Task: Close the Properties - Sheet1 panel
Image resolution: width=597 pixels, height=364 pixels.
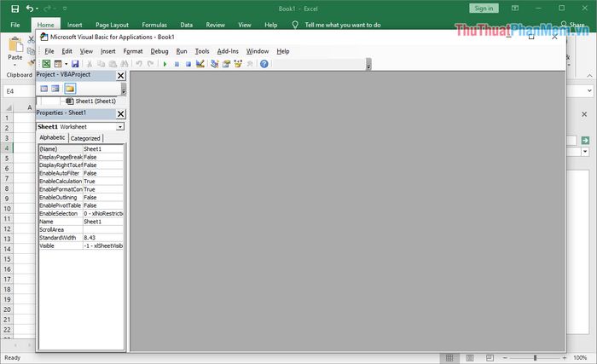Action: [x=121, y=113]
